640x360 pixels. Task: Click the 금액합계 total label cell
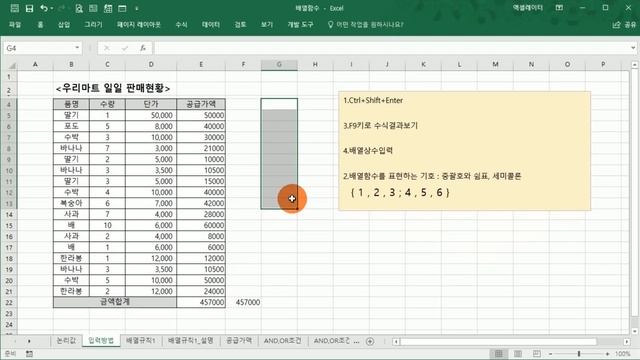point(115,302)
